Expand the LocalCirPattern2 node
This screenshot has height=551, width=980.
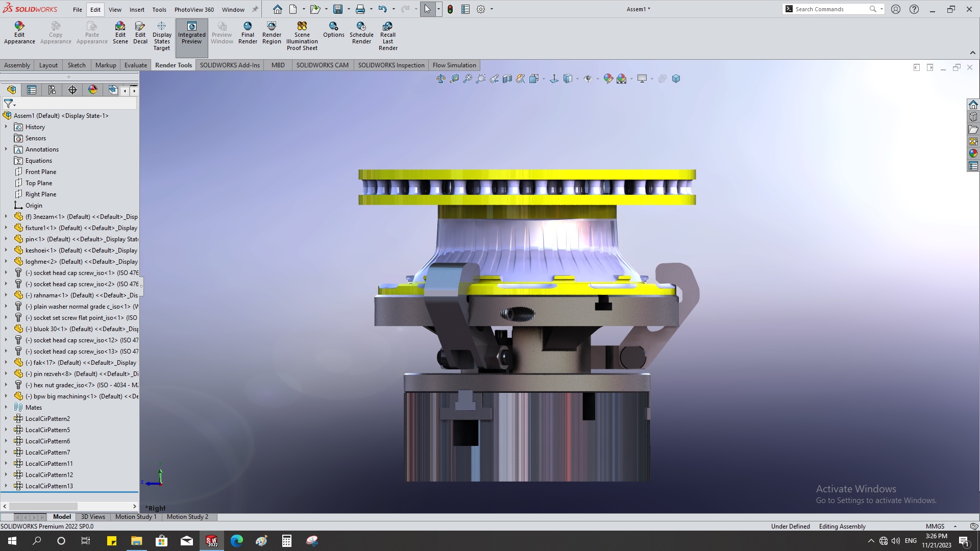[x=6, y=418]
